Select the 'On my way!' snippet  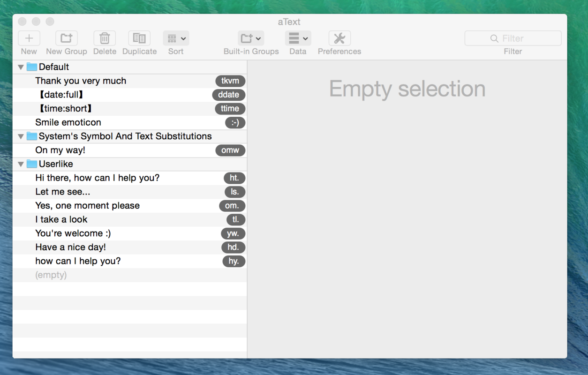[61, 150]
